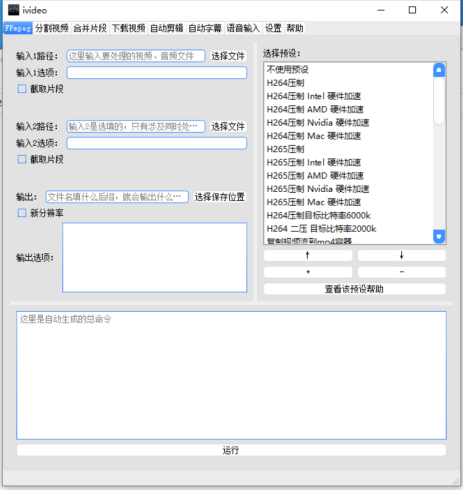Click preset list scroll-down arrow

pyautogui.click(x=439, y=236)
